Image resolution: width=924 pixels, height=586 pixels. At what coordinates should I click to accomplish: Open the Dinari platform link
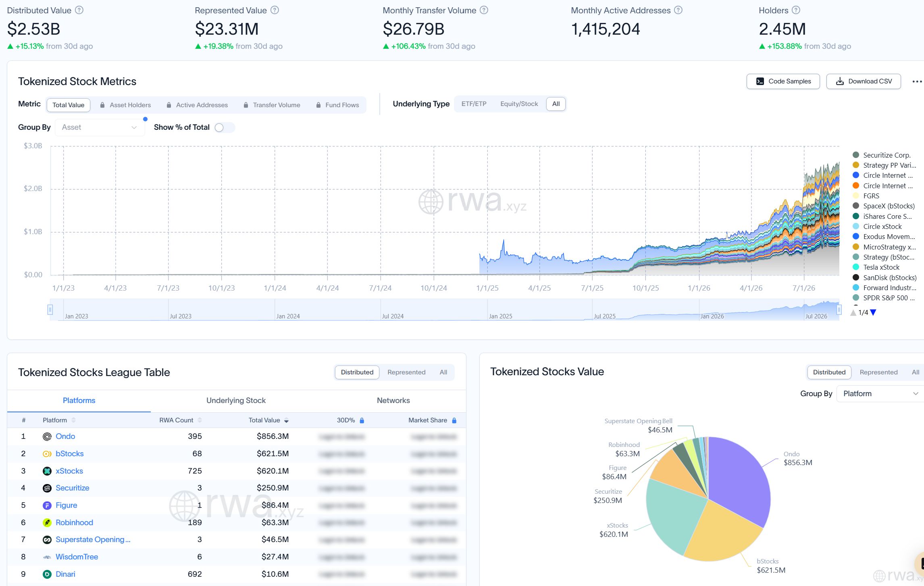tap(65, 574)
